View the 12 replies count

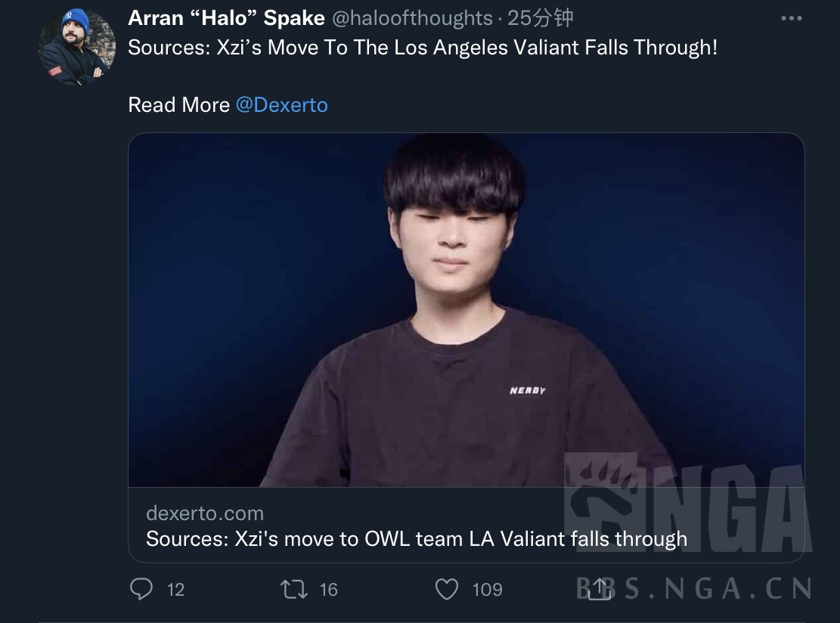pos(175,590)
